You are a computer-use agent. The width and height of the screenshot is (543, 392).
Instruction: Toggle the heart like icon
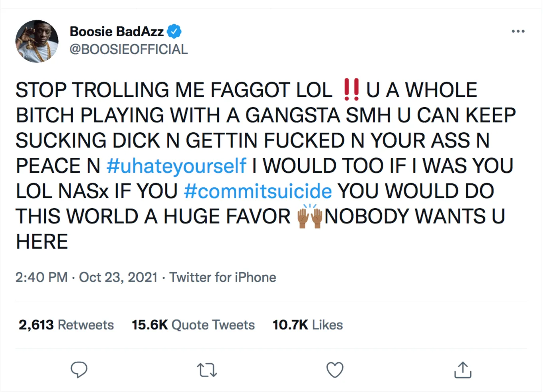tap(335, 370)
